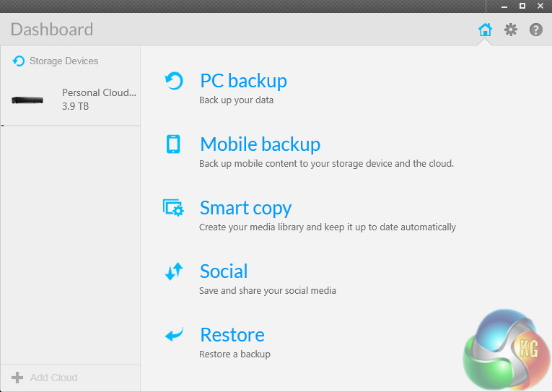This screenshot has height=392, width=552.
Task: Choose the Restore heading
Action: point(232,335)
